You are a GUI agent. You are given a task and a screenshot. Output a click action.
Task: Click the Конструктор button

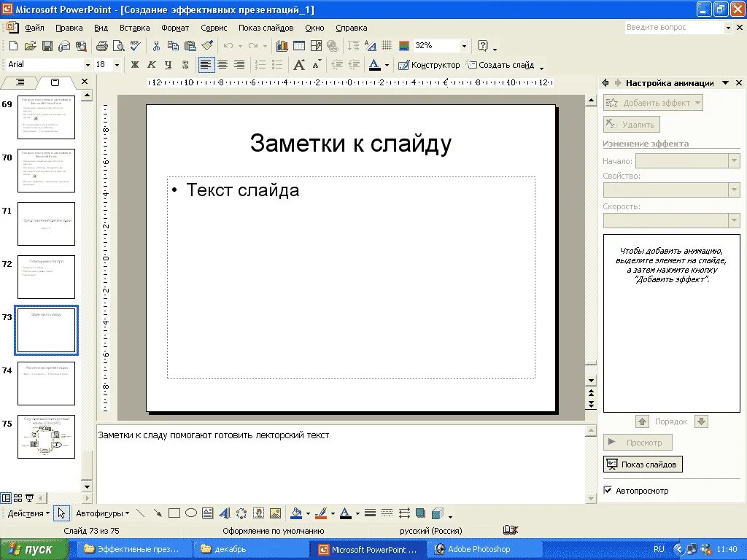[429, 65]
